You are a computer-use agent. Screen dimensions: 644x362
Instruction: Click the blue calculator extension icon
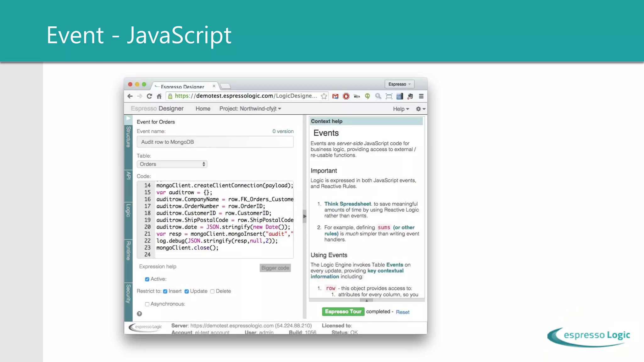pos(400,96)
